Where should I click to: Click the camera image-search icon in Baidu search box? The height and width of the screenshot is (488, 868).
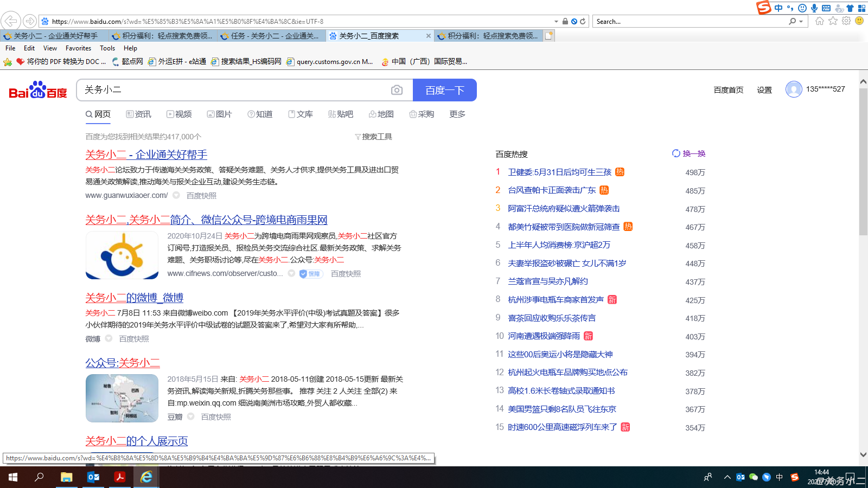pos(397,90)
